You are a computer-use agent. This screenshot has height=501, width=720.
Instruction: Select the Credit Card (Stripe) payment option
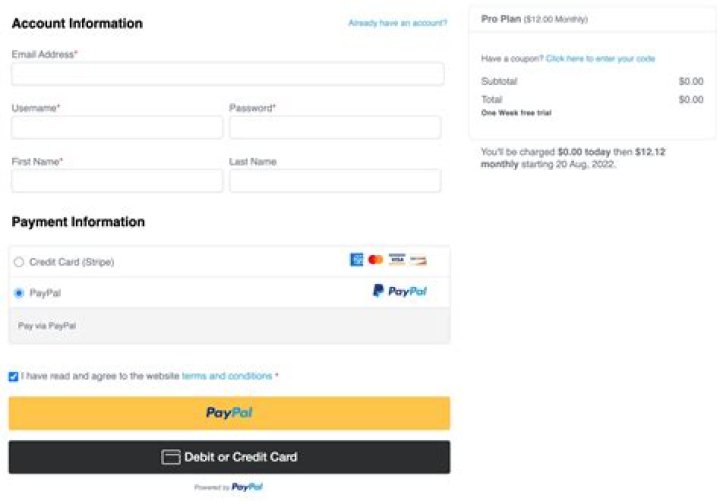(x=19, y=262)
